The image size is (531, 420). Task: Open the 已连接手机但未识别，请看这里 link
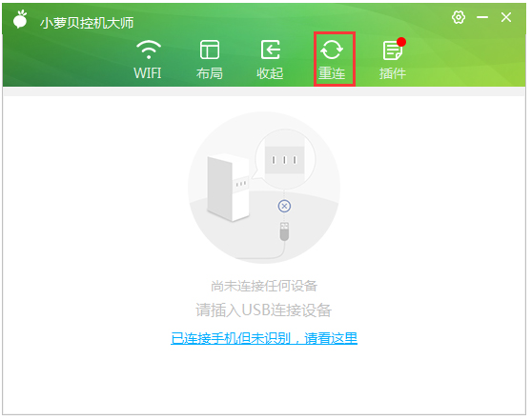[x=264, y=338]
